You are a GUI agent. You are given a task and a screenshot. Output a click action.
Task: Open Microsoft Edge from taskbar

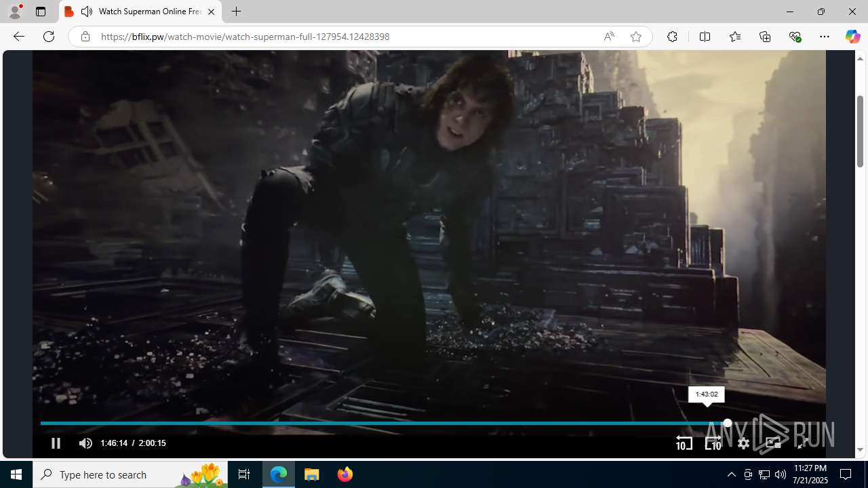click(x=279, y=474)
